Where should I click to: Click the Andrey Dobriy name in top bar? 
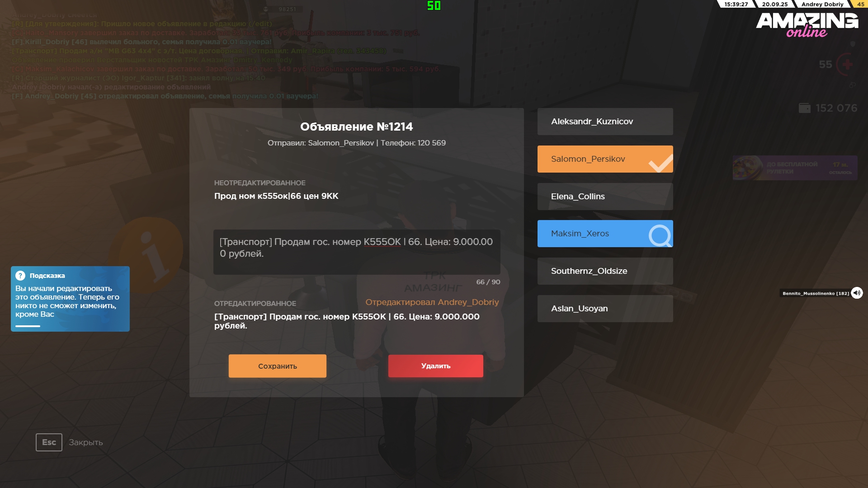click(x=822, y=4)
